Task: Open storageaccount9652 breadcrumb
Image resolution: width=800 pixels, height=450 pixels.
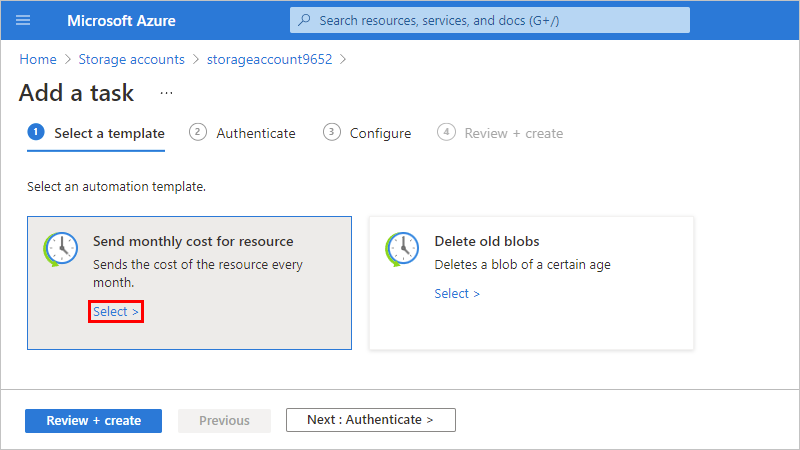Action: pyautogui.click(x=269, y=59)
